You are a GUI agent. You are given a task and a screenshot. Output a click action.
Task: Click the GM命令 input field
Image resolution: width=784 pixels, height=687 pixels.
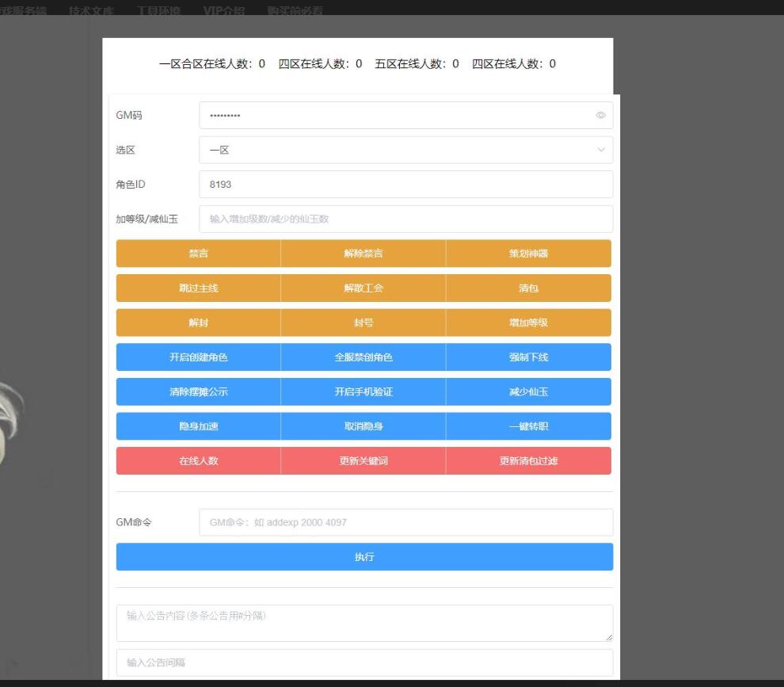coord(405,522)
